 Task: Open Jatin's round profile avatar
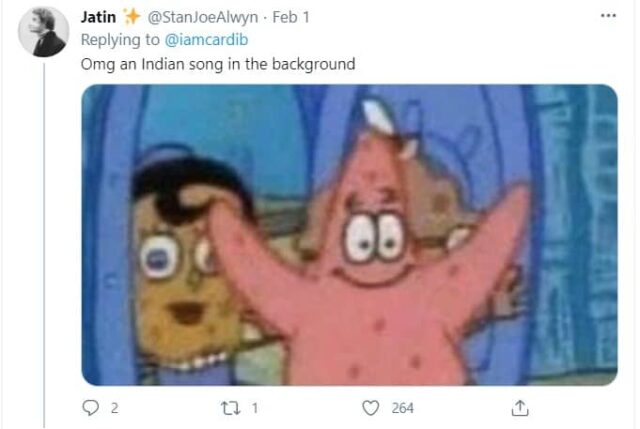[x=44, y=32]
